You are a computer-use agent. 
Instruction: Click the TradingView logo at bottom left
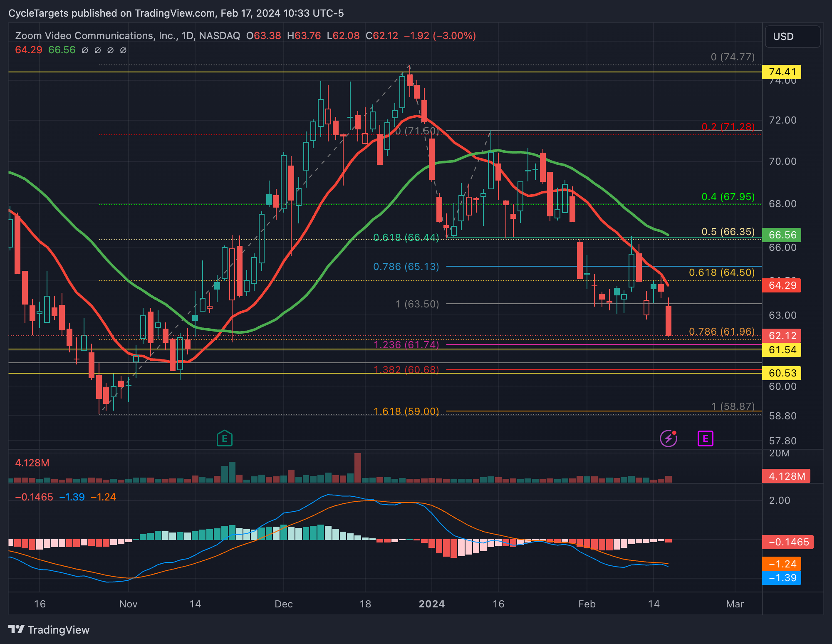49,630
